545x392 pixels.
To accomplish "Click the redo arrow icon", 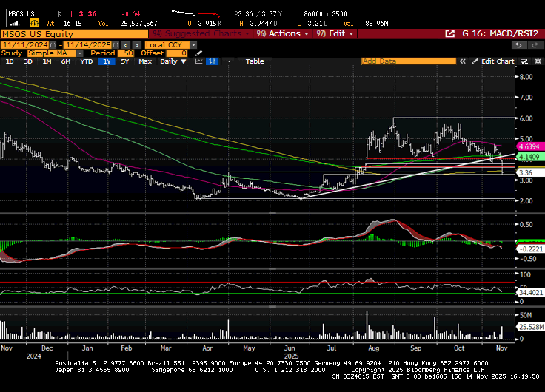I will coord(535,45).
